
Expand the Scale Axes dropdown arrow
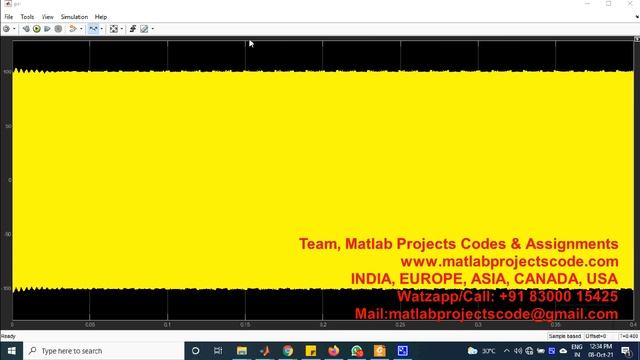pos(122,29)
